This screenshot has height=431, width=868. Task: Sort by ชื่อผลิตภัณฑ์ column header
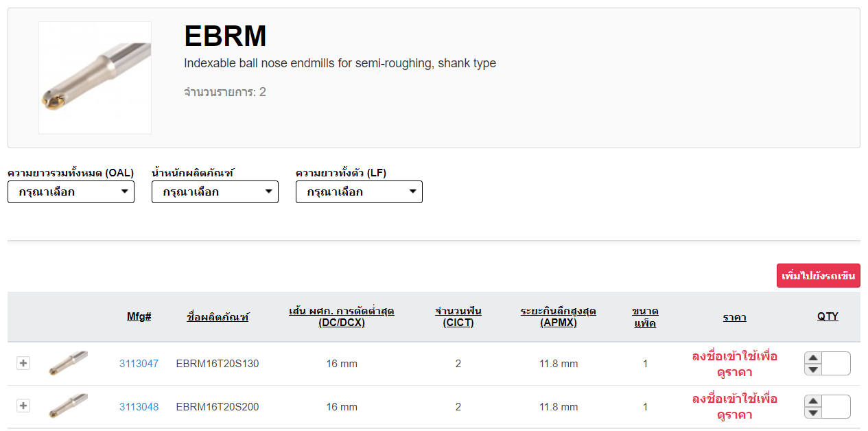tap(218, 317)
